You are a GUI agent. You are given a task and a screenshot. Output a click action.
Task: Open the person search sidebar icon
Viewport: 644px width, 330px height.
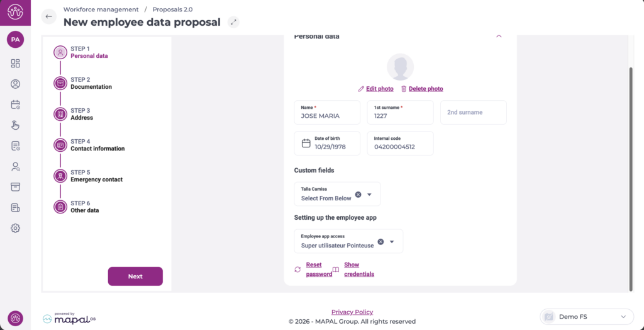[16, 167]
